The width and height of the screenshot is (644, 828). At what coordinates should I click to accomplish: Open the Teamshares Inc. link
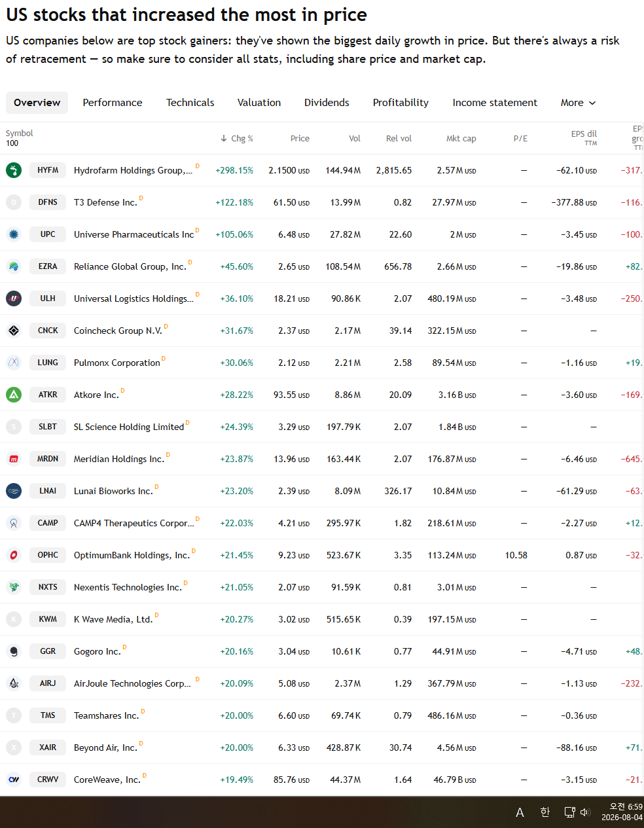click(107, 715)
